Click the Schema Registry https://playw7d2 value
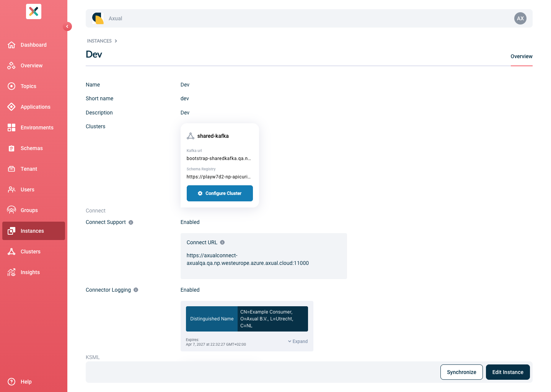 point(219,177)
